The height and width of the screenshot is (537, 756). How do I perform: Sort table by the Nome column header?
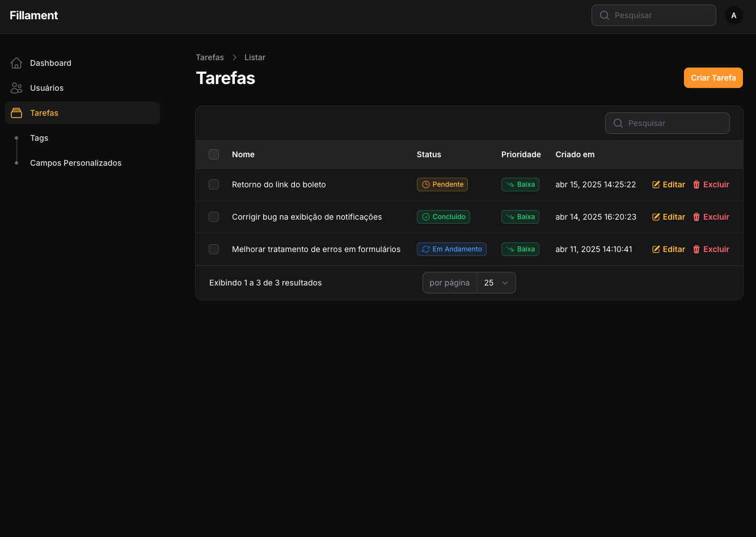(x=243, y=154)
